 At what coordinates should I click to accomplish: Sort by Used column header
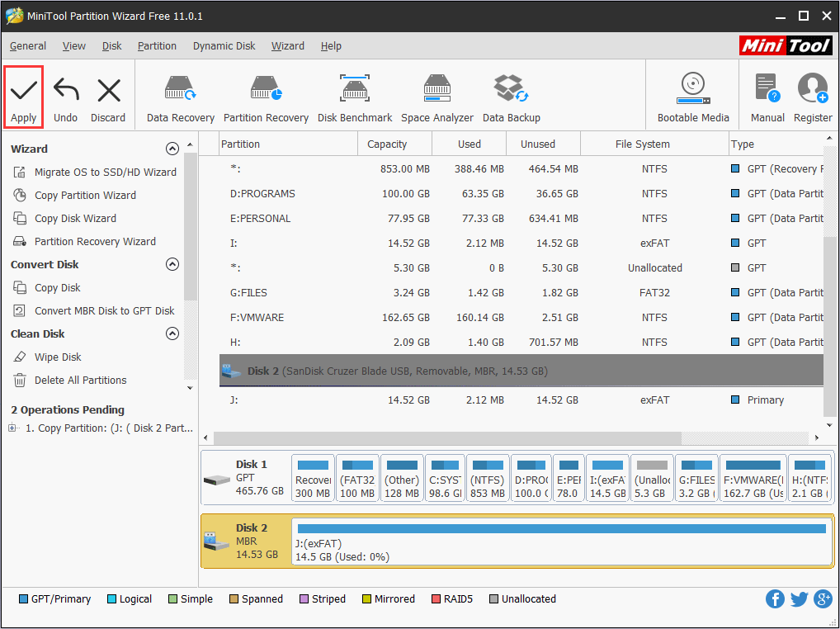click(x=470, y=144)
